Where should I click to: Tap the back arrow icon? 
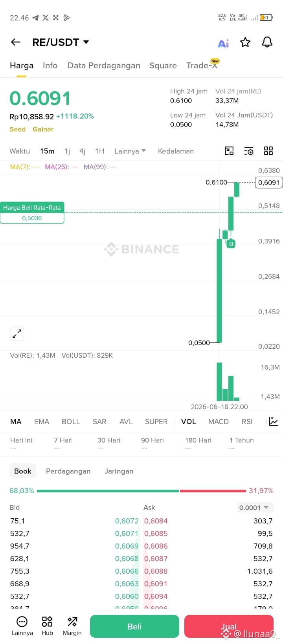point(16,42)
